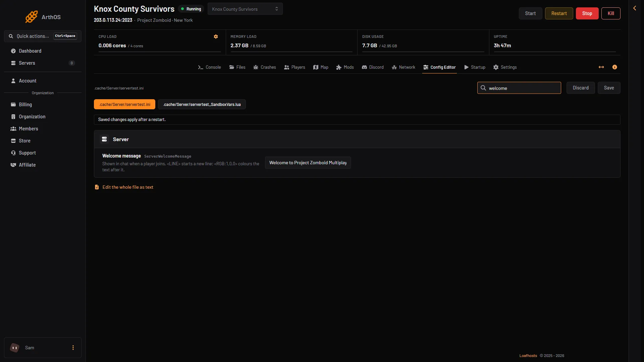Open Billing in the sidebar
This screenshot has height=362, width=644.
[x=43, y=105]
